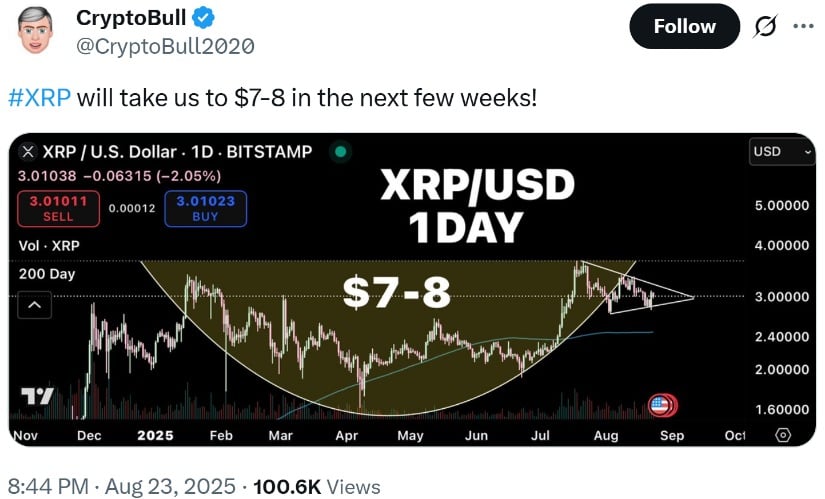Click the US flag economic event marker
825x499 pixels.
(662, 405)
